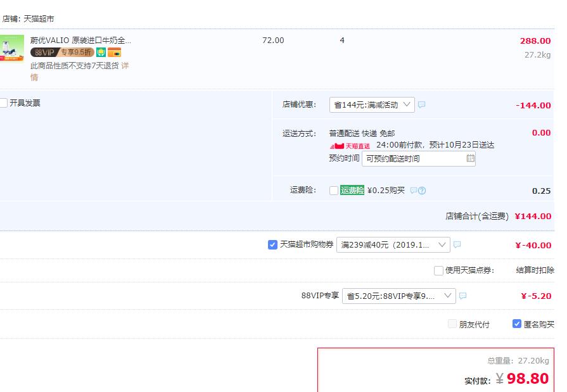The height and width of the screenshot is (392, 567).
Task: Uncheck the 天猫超市购物券 checkbox
Action: point(272,245)
